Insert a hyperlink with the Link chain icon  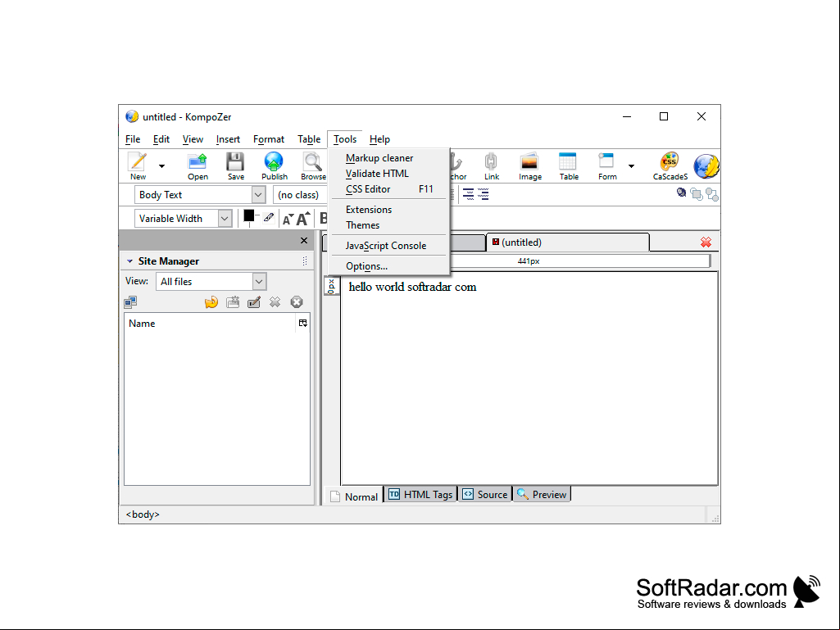pos(491,166)
